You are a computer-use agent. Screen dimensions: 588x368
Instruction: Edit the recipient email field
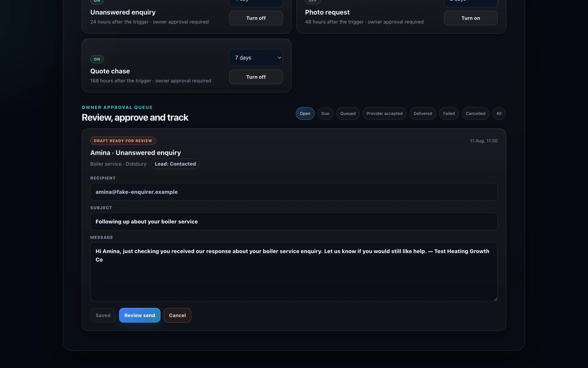(x=294, y=192)
